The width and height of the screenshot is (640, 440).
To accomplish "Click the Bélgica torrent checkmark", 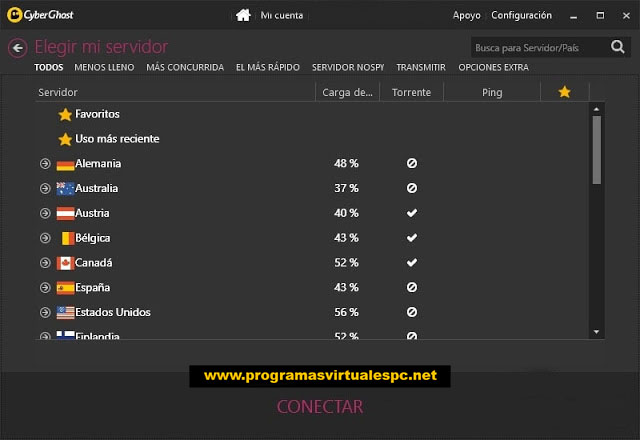I will 412,238.
